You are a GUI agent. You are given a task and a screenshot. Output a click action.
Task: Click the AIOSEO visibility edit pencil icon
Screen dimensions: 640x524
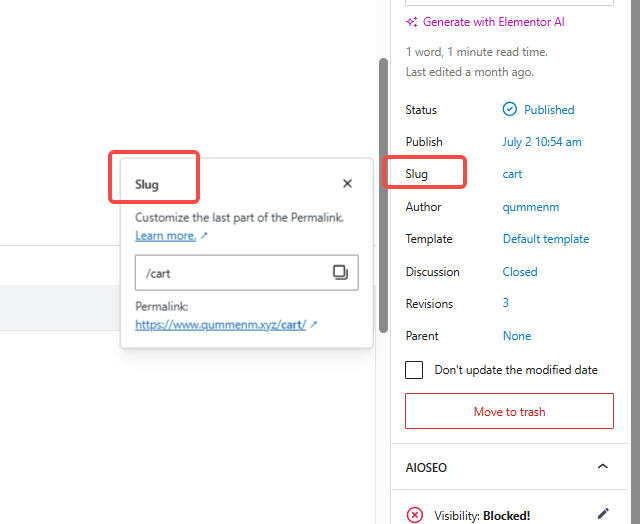tap(603, 514)
